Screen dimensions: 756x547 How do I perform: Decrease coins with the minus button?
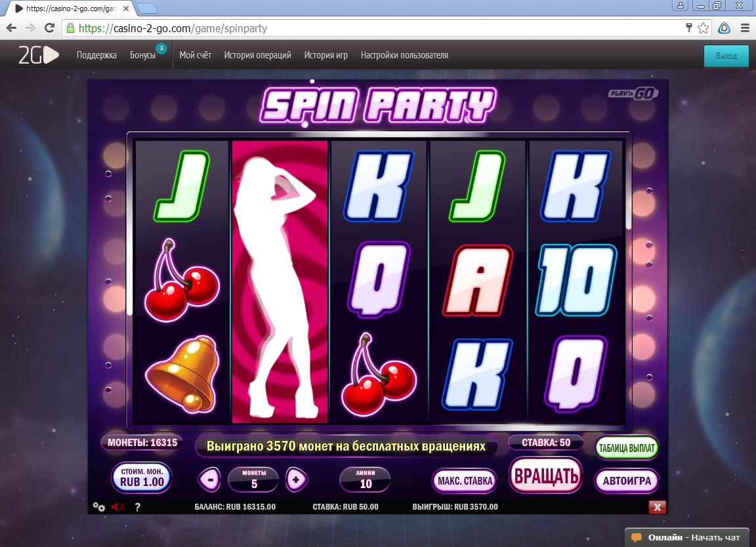(x=210, y=479)
